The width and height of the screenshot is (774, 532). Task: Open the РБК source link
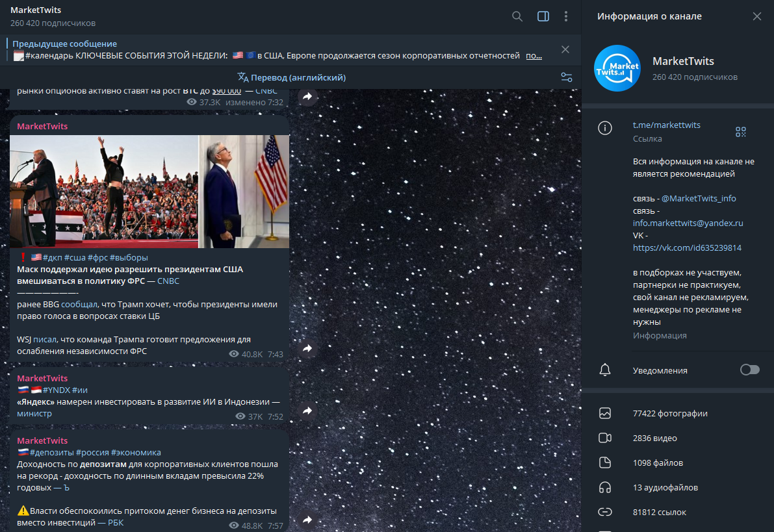tap(116, 523)
